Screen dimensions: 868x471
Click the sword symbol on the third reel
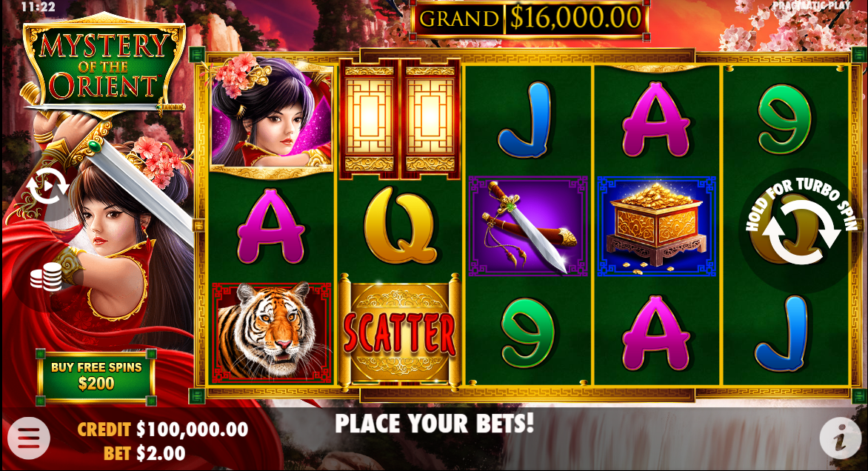(528, 227)
